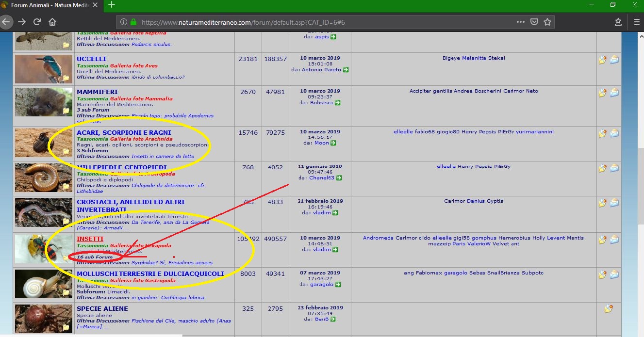Viewport: 644px width, 337px height.
Task: Open the SPECIE ALIENE forum
Action: pos(102,308)
